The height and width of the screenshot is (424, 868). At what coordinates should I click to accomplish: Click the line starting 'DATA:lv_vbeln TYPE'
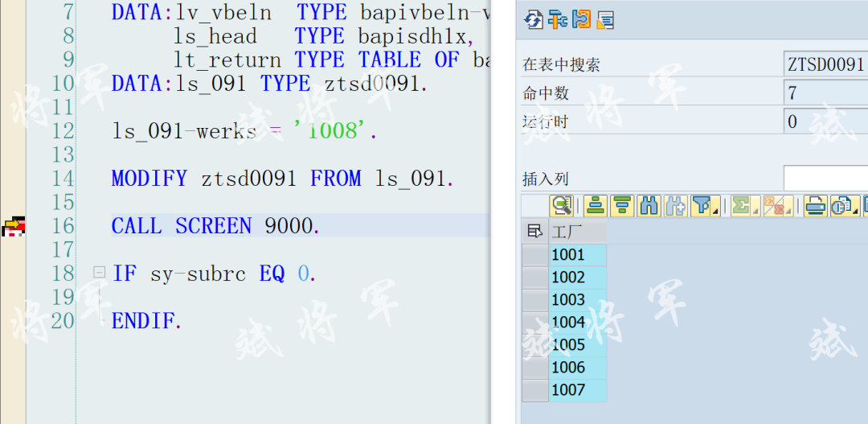301,12
